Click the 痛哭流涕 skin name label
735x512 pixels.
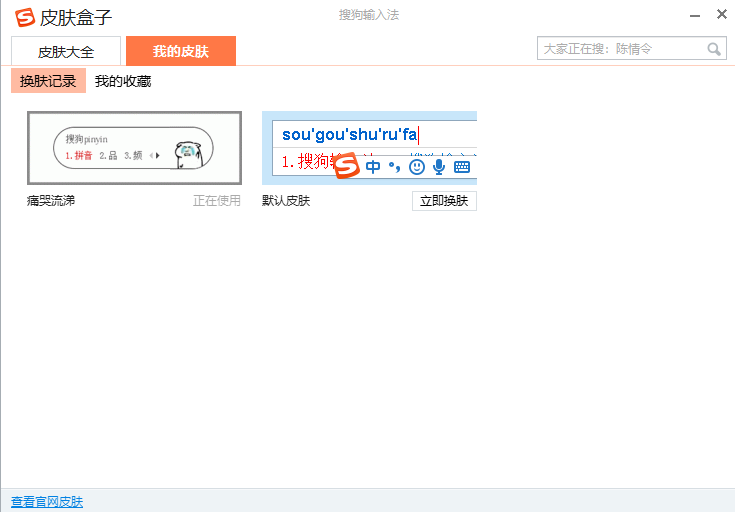coord(51,201)
